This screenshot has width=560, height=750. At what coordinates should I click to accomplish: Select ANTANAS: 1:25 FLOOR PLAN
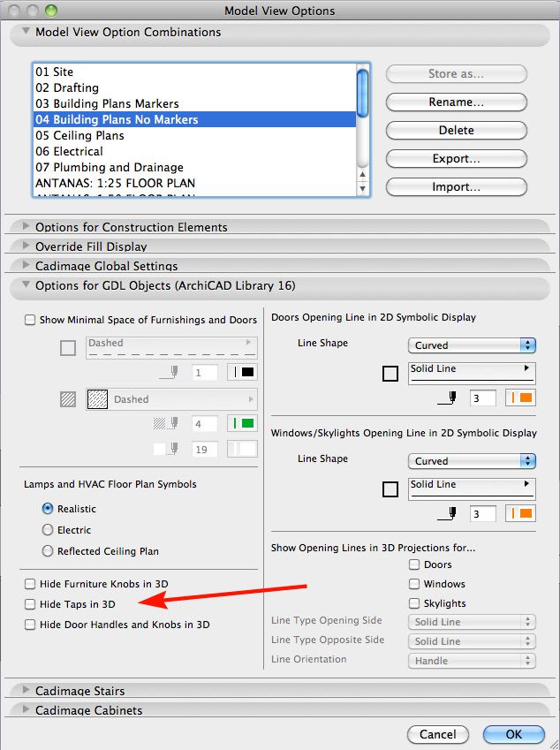194,183
